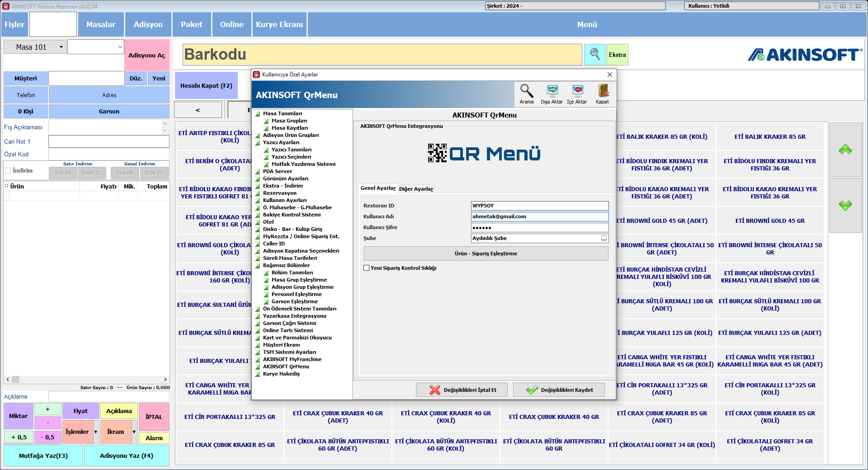868x470 pixels.
Task: Click Değişiklikleri Kaydet button
Action: click(559, 390)
